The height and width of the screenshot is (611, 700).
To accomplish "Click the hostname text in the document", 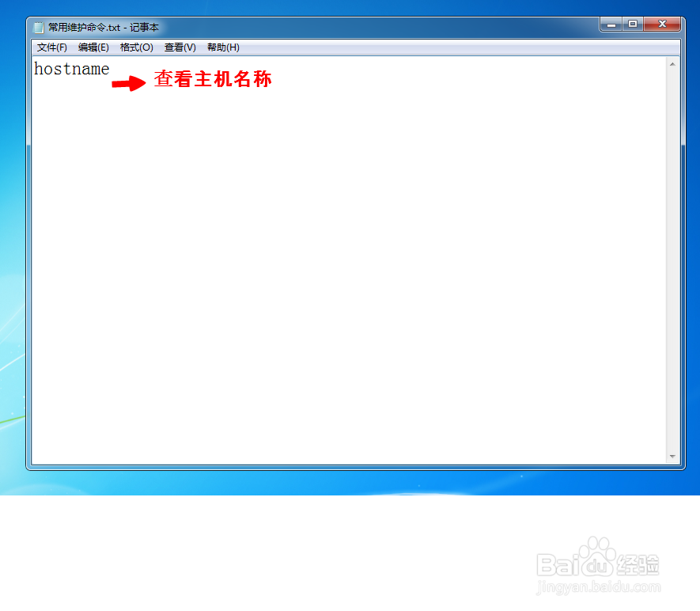I will pyautogui.click(x=71, y=69).
